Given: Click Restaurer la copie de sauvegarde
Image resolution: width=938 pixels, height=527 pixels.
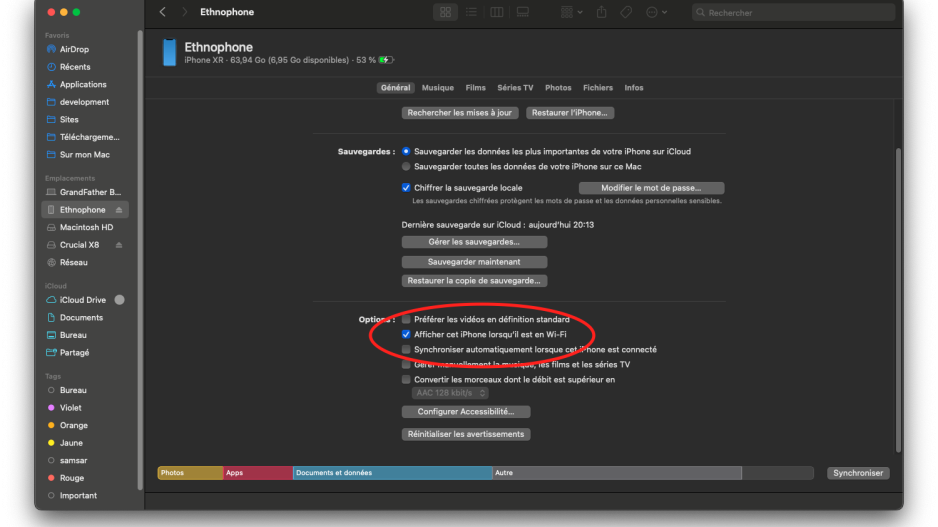Looking at the screenshot, I should (x=474, y=281).
